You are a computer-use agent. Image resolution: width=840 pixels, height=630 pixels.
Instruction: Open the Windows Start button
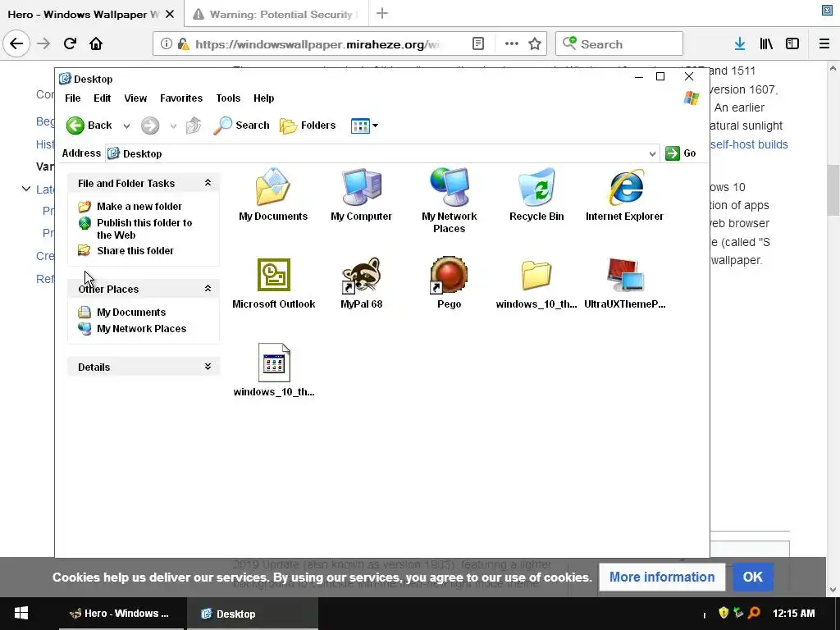pos(21,614)
